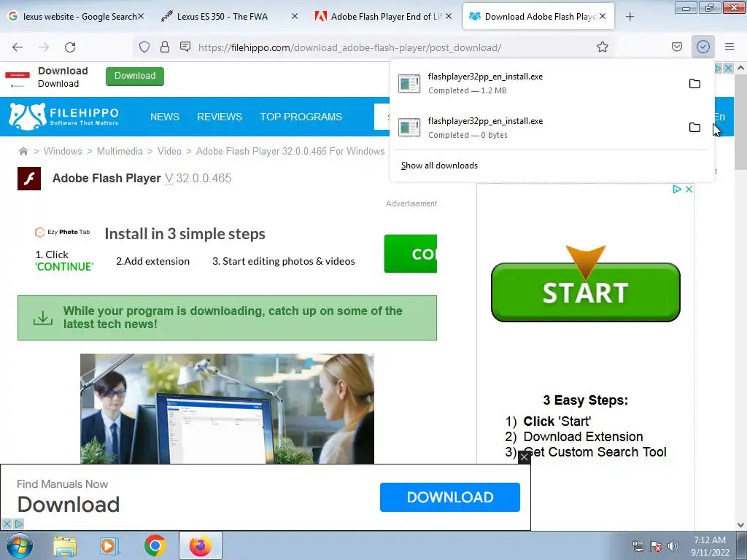Go back with the browser back arrow
Viewport: 747px width, 560px height.
coord(18,47)
